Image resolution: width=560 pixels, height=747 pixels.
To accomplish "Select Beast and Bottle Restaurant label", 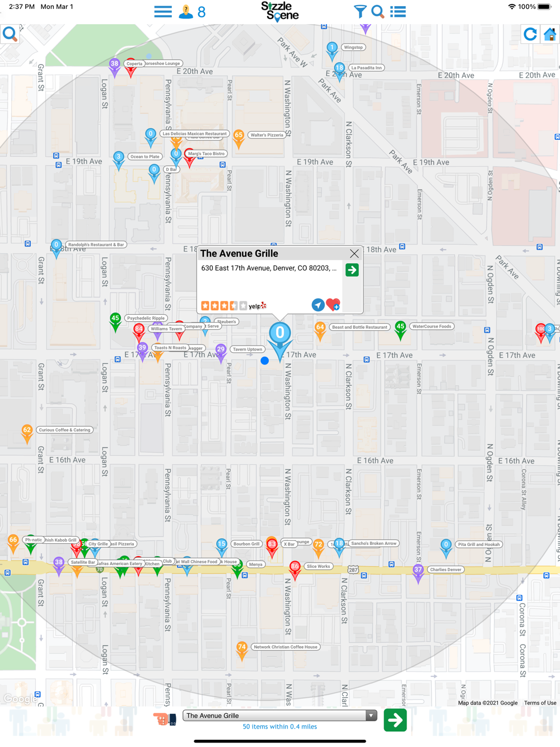I will point(360,327).
